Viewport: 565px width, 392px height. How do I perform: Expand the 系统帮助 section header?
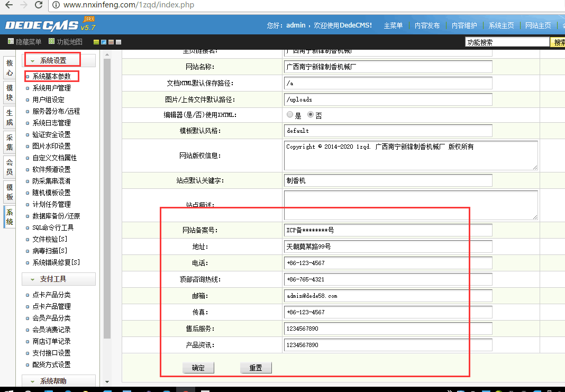click(x=59, y=381)
